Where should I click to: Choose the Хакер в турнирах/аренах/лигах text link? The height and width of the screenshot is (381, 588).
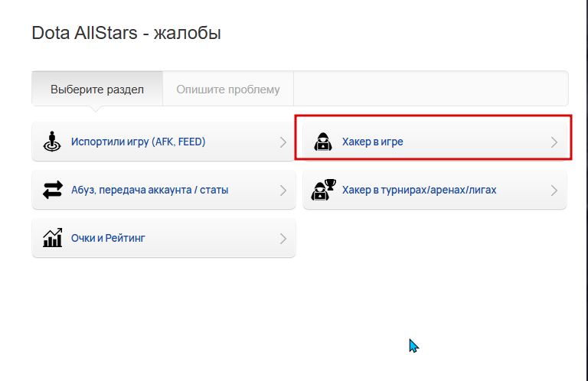420,190
